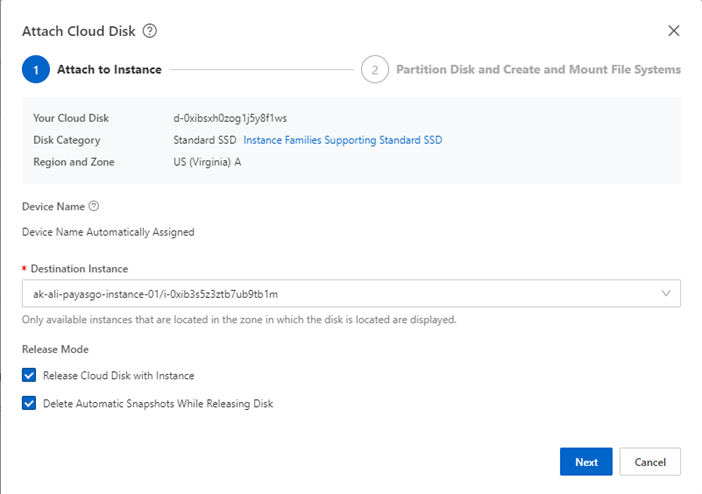Select Partition Disk and Create and Mount step
This screenshot has width=702, height=494.
pos(538,69)
